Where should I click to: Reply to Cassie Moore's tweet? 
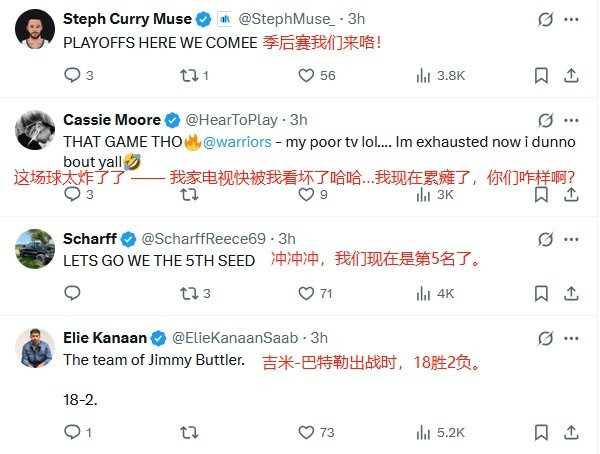pyautogui.click(x=72, y=194)
